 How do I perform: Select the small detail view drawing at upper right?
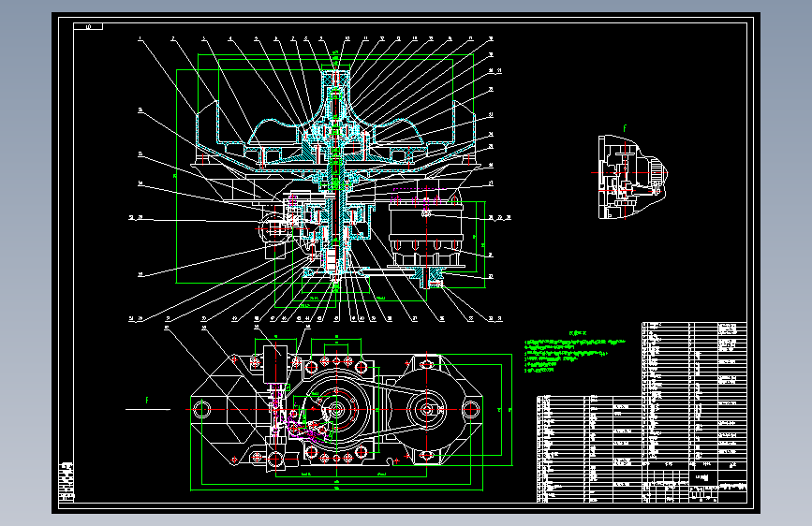point(633,177)
